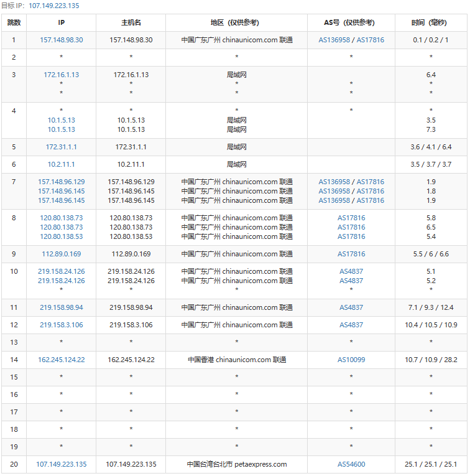Open AS17816 link in hop 1 row

(x=371, y=40)
